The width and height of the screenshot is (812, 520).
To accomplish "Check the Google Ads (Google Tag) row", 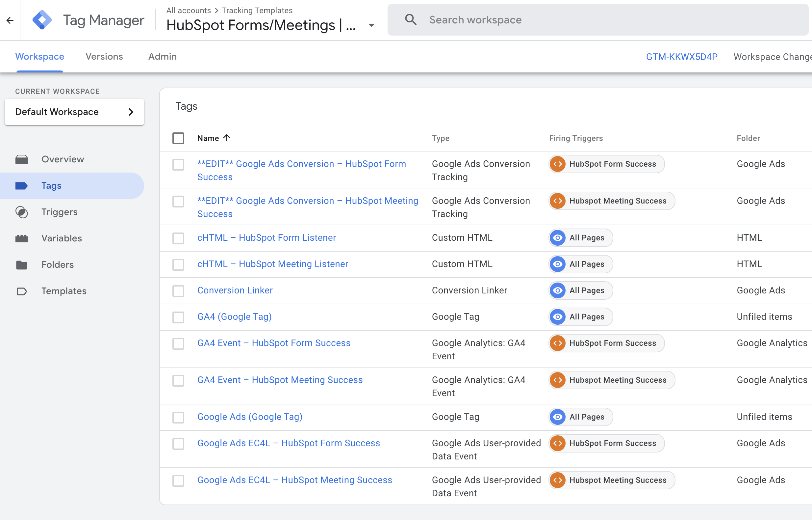I will tap(178, 417).
